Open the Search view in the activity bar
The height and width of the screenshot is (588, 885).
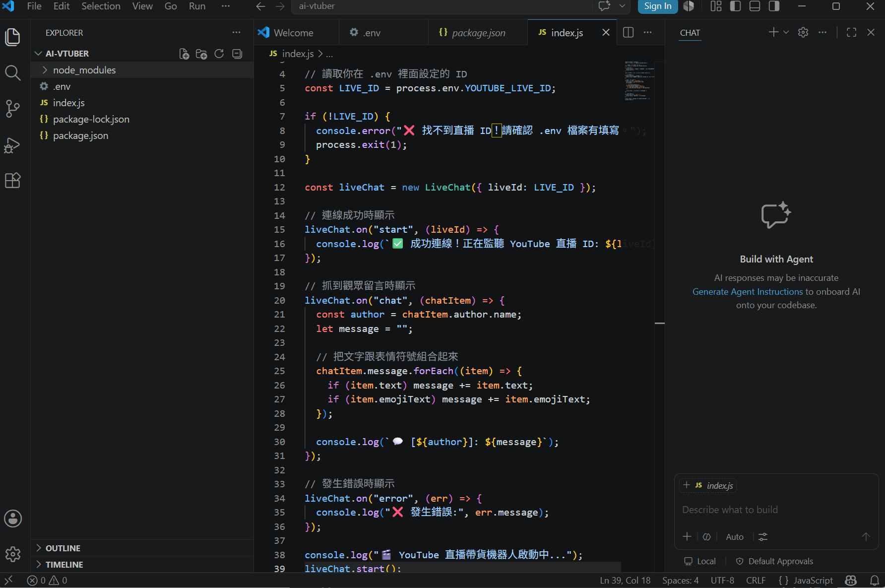tap(12, 73)
